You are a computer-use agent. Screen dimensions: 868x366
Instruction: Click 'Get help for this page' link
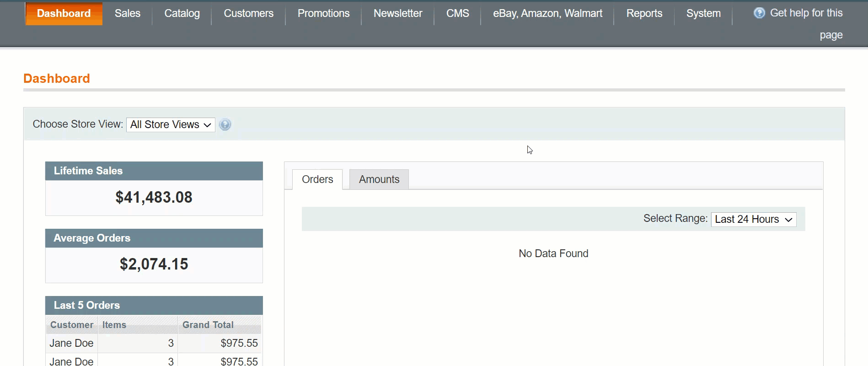pyautogui.click(x=806, y=13)
